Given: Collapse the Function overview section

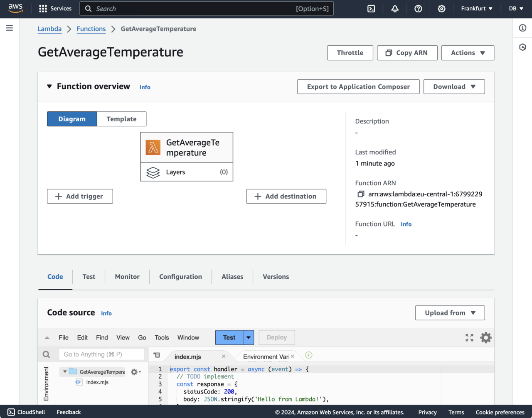Looking at the screenshot, I should [x=49, y=86].
